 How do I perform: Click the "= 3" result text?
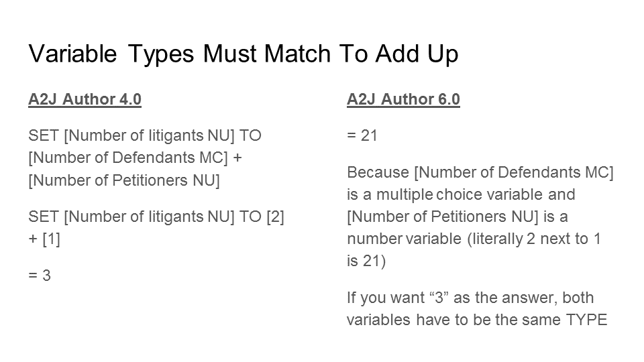40,276
